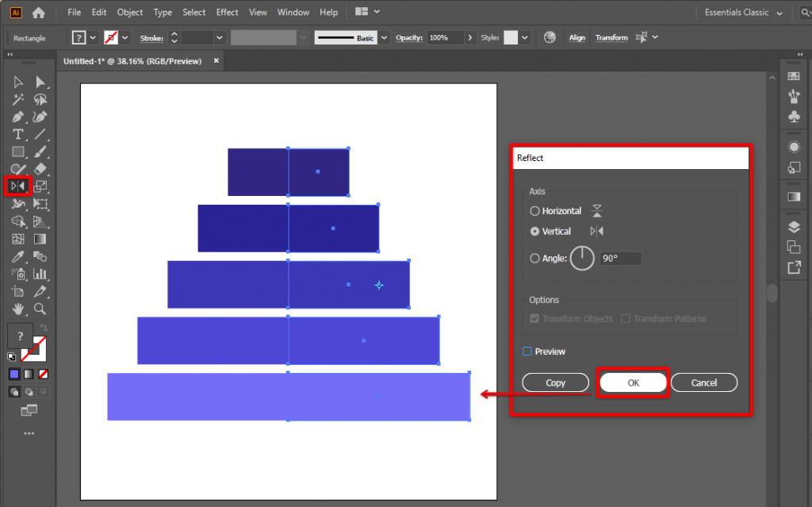Open the Brushes panel icon
Screen dimensions: 812x507
point(794,95)
